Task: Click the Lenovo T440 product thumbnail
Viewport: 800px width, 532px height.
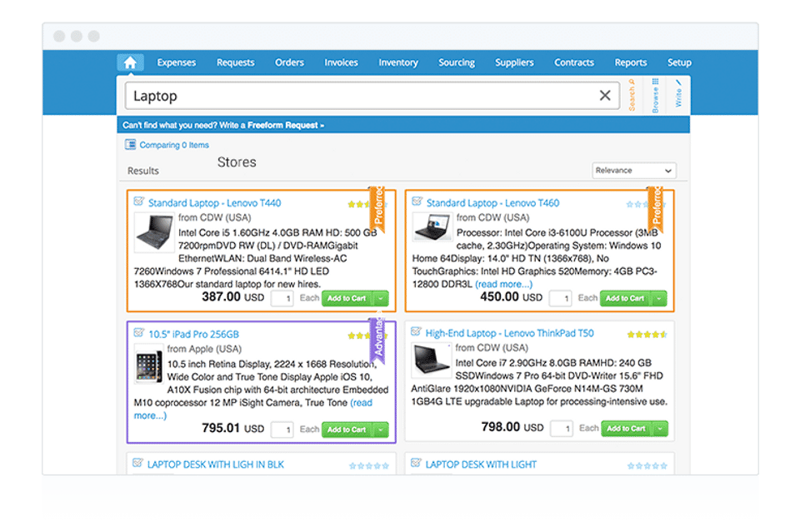Action: click(154, 232)
